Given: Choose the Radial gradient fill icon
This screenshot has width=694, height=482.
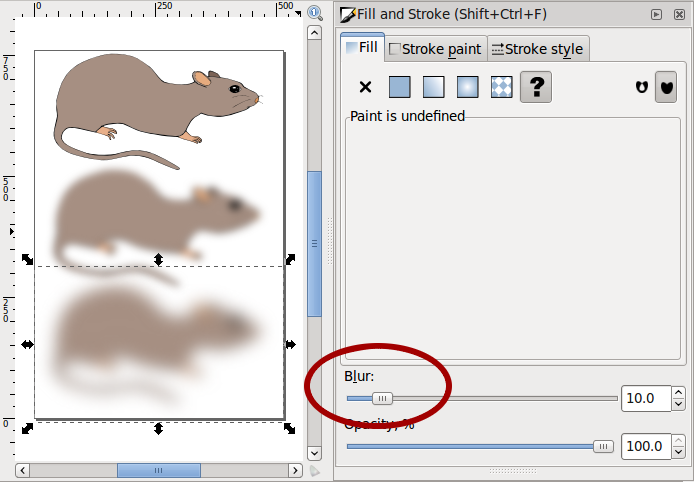Looking at the screenshot, I should tap(467, 87).
